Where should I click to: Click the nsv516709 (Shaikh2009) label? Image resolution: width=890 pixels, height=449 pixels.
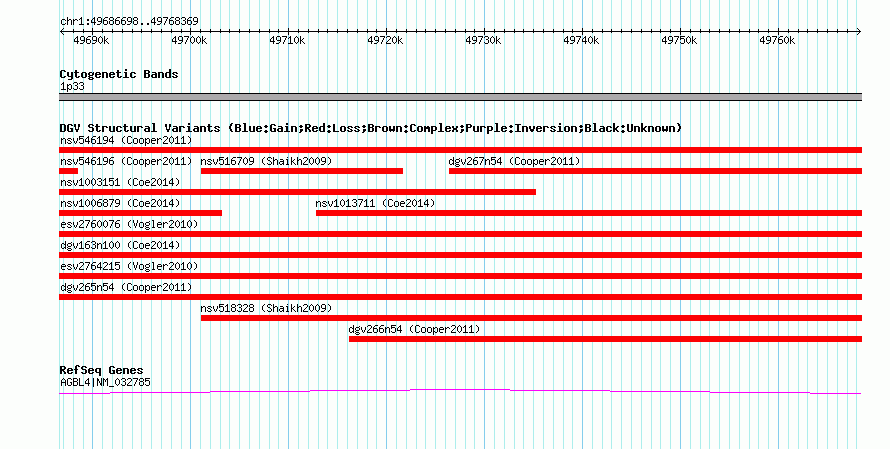tap(266, 161)
